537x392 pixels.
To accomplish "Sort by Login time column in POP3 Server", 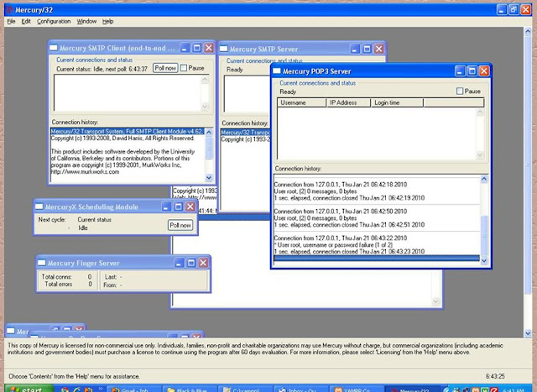I will (397, 102).
